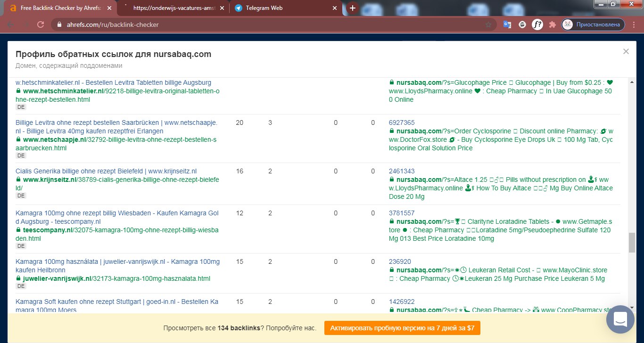Open Cialis Generika Bielefeld title link

click(106, 171)
